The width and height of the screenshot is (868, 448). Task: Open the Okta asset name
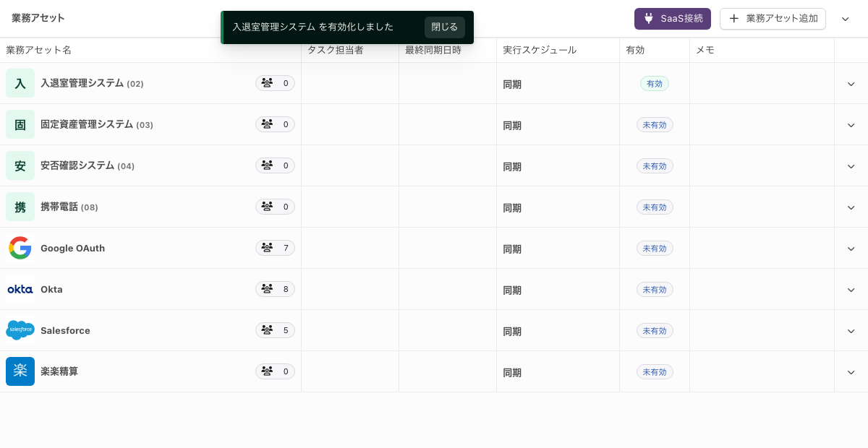coord(51,289)
